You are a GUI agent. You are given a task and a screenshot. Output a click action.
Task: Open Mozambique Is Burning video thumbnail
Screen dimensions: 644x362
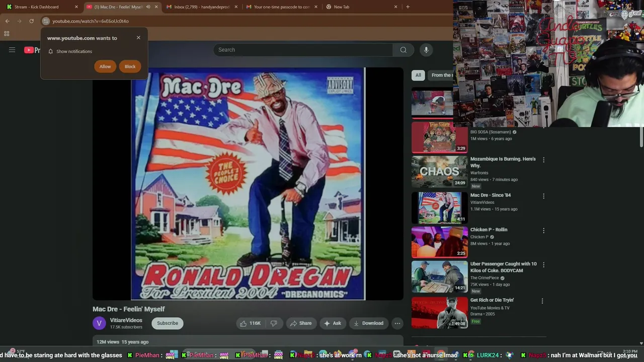(440, 171)
